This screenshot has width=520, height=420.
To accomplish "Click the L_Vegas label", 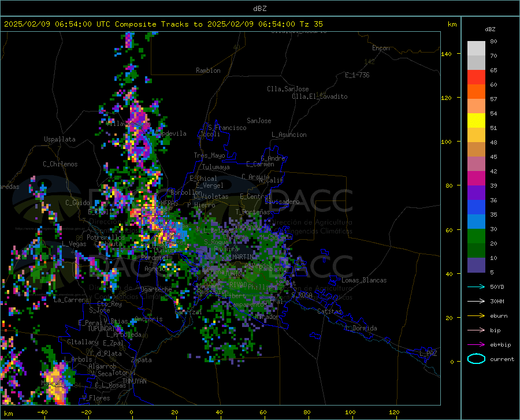I will [x=74, y=244].
